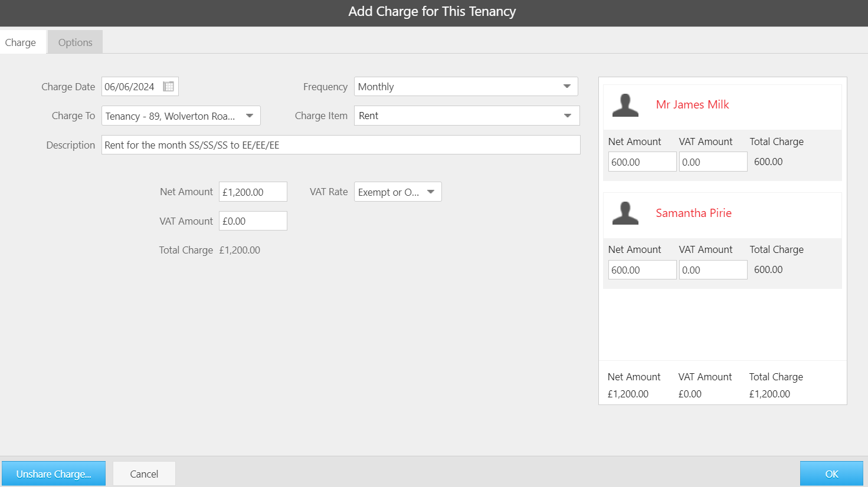Edit James Milk's VAT Amount field
Viewport: 868px width, 487px height.
tap(713, 162)
